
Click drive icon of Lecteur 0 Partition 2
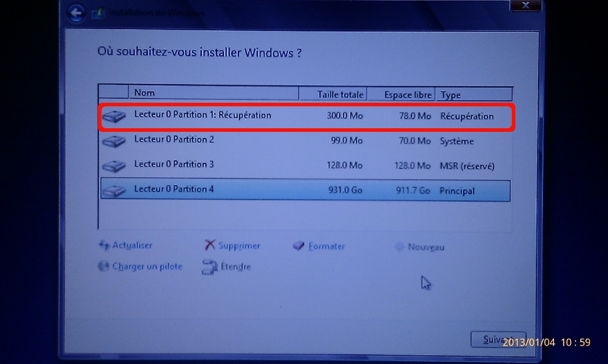pos(114,141)
